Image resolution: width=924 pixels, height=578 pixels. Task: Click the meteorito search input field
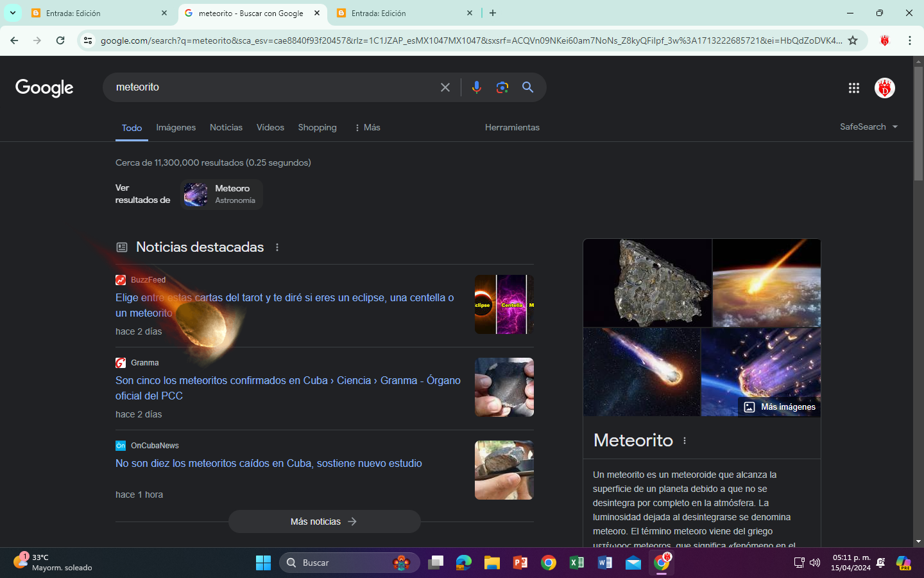click(273, 87)
